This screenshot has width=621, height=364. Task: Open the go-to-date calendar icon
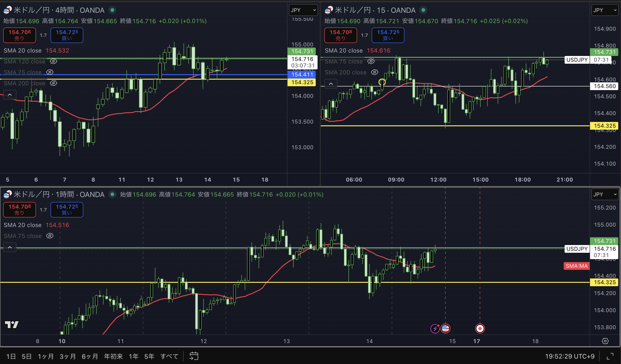194,356
